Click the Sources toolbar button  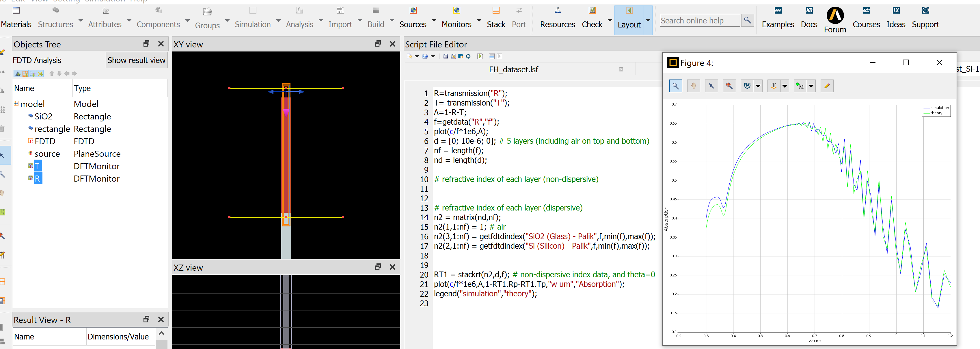coord(413,18)
